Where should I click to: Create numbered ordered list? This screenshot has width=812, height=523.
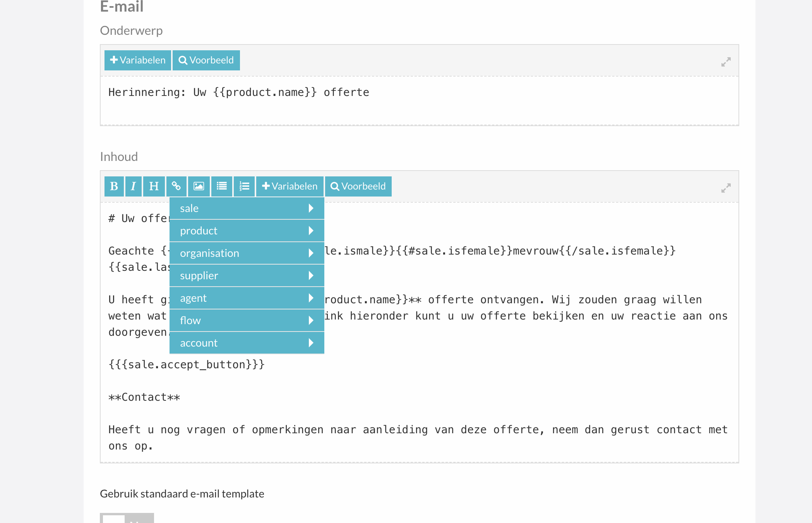(244, 186)
